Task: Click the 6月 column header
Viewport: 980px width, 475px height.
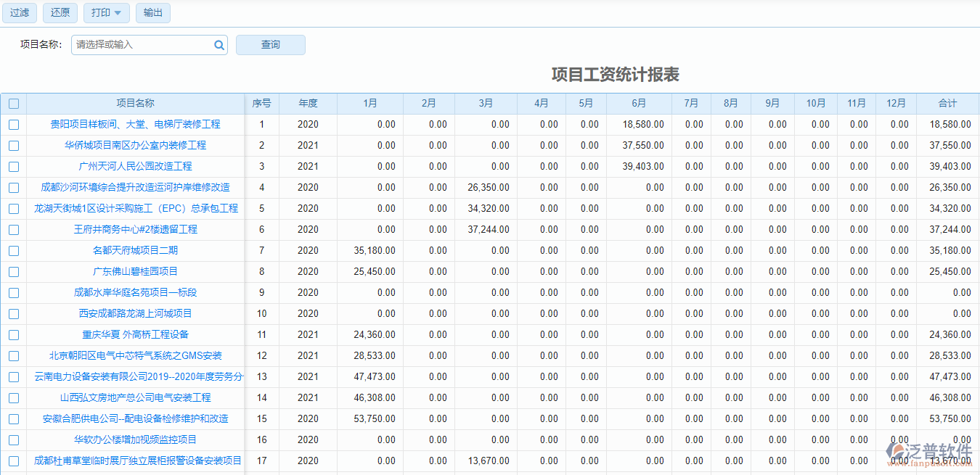Action: (x=638, y=103)
